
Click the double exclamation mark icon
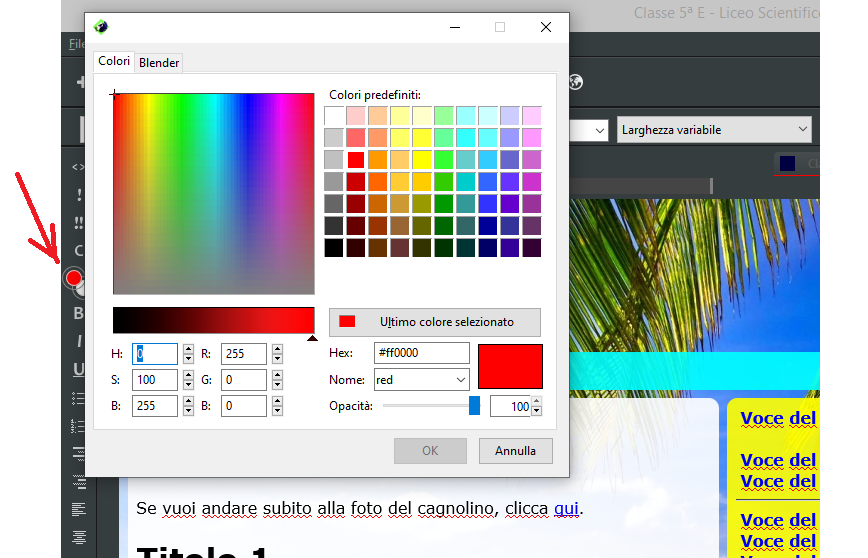pos(78,222)
